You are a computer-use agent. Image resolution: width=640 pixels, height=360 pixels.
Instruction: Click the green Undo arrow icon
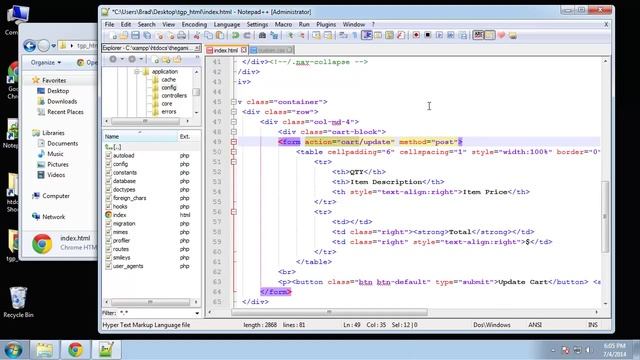pyautogui.click(x=235, y=36)
